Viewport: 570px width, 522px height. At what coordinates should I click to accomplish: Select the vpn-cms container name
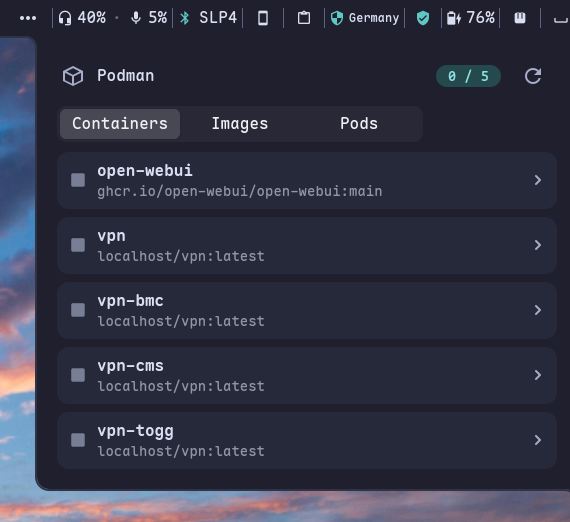(130, 366)
